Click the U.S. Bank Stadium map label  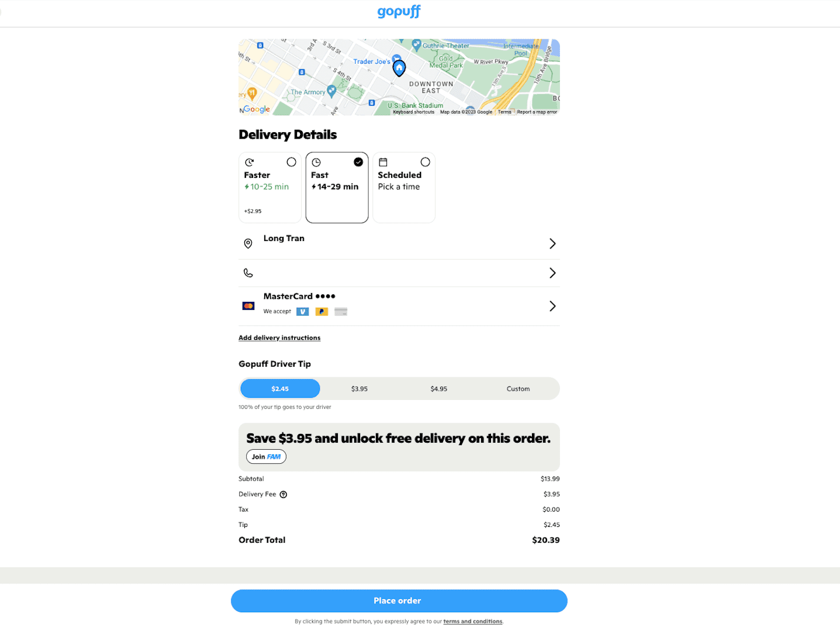pos(416,106)
